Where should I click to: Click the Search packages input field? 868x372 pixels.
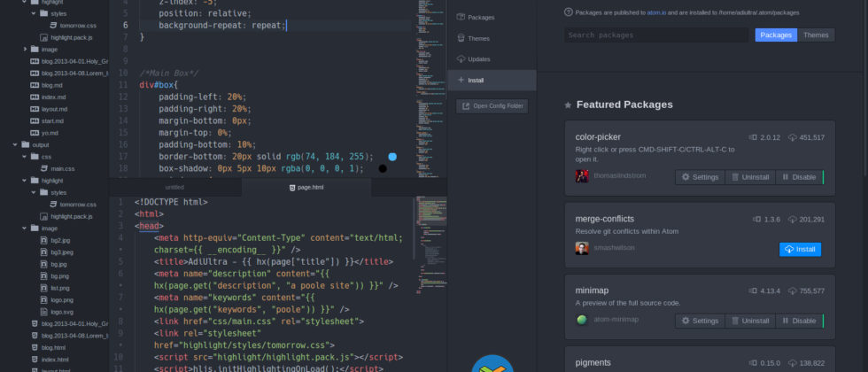(655, 35)
